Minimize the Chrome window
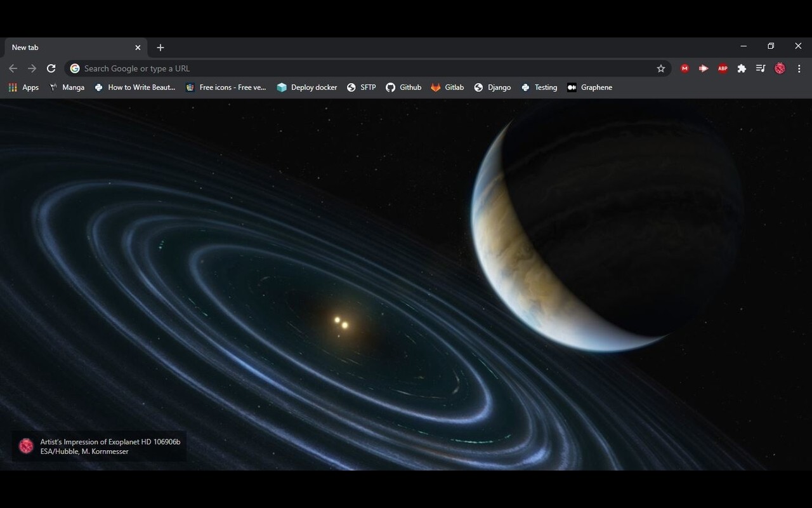The height and width of the screenshot is (508, 812). pyautogui.click(x=743, y=46)
